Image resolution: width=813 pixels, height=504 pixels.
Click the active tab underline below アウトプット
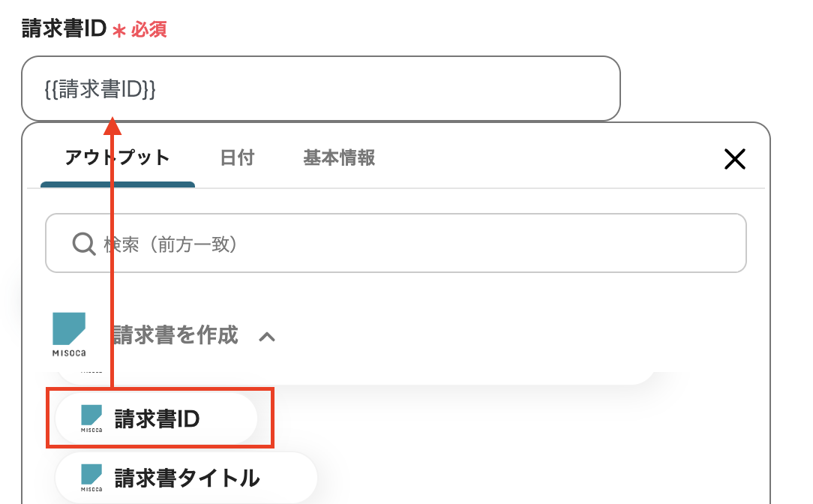click(x=118, y=184)
